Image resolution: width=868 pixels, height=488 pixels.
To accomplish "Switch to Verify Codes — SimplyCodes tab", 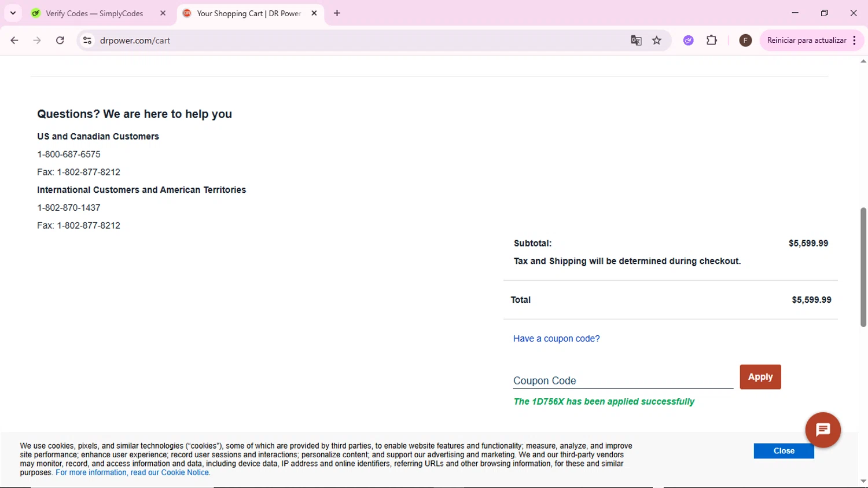I will pos(94,13).
